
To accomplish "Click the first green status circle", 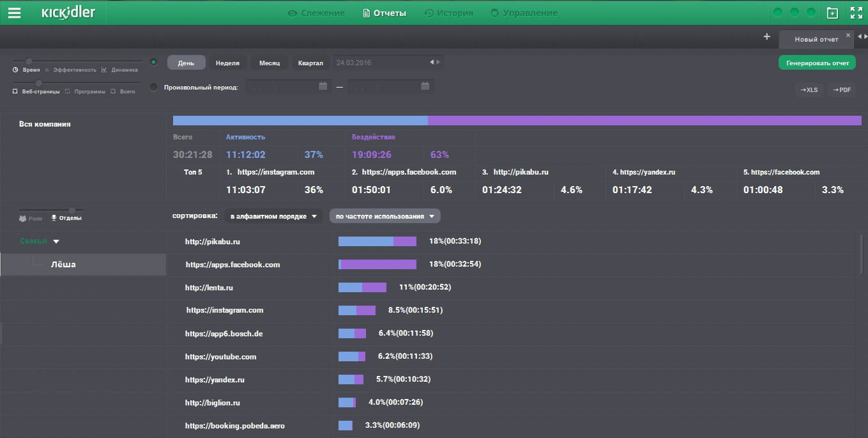I will coord(778,13).
